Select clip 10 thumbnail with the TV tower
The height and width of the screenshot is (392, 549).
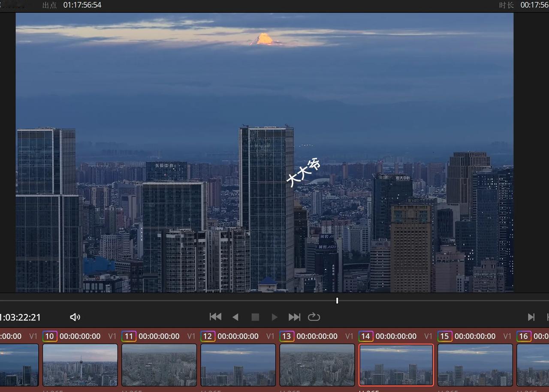click(x=80, y=365)
